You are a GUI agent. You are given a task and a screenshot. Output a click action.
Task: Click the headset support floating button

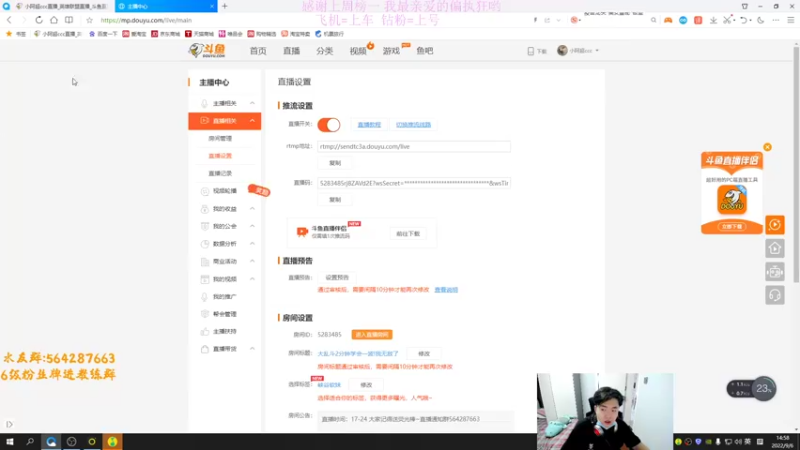[774, 295]
